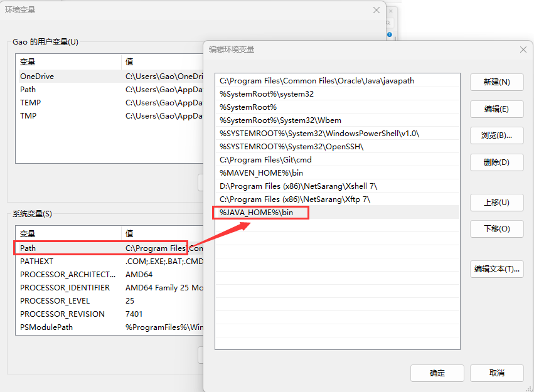Select OneDrive user variable row

tap(37, 77)
